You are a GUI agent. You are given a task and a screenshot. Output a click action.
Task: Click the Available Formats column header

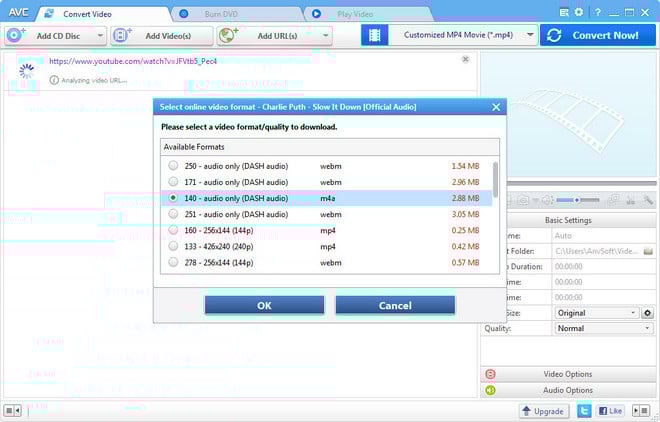pyautogui.click(x=330, y=147)
